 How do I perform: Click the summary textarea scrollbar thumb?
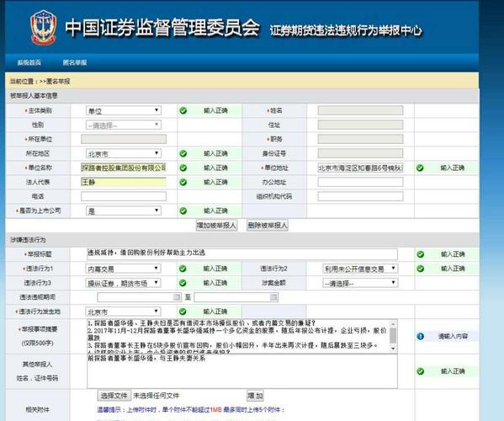[x=393, y=335]
